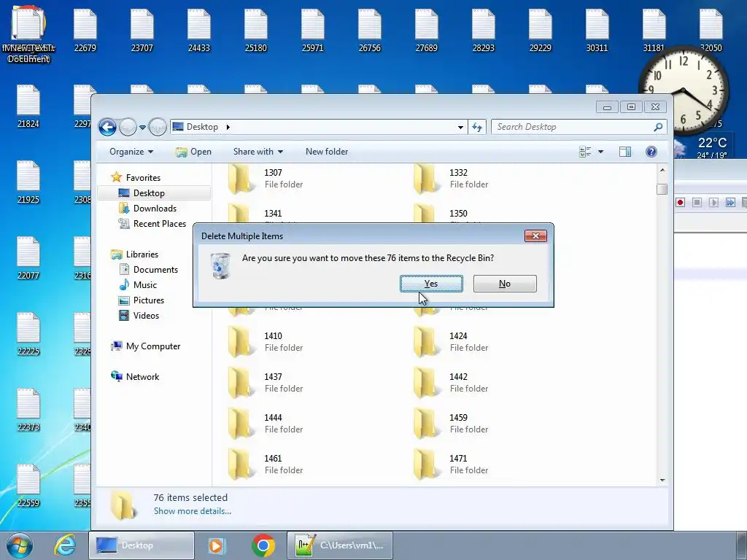Viewport: 747px width, 560px height.
Task: Select desktop file 22077
Action: coord(28,257)
